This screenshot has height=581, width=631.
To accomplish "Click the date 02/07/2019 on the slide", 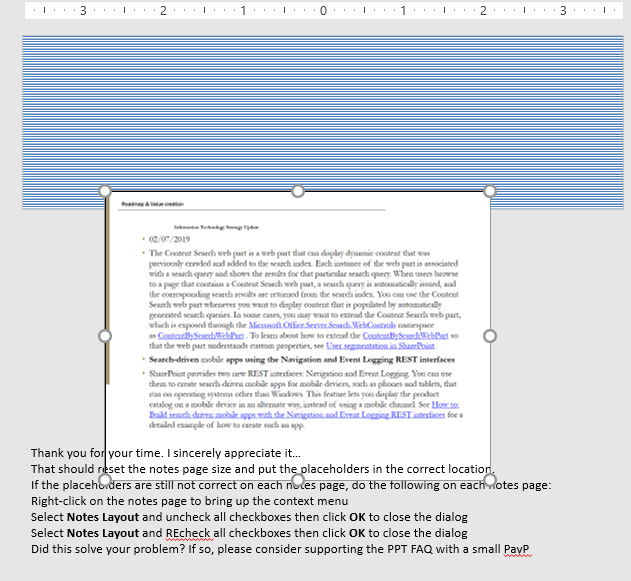I will [169, 239].
